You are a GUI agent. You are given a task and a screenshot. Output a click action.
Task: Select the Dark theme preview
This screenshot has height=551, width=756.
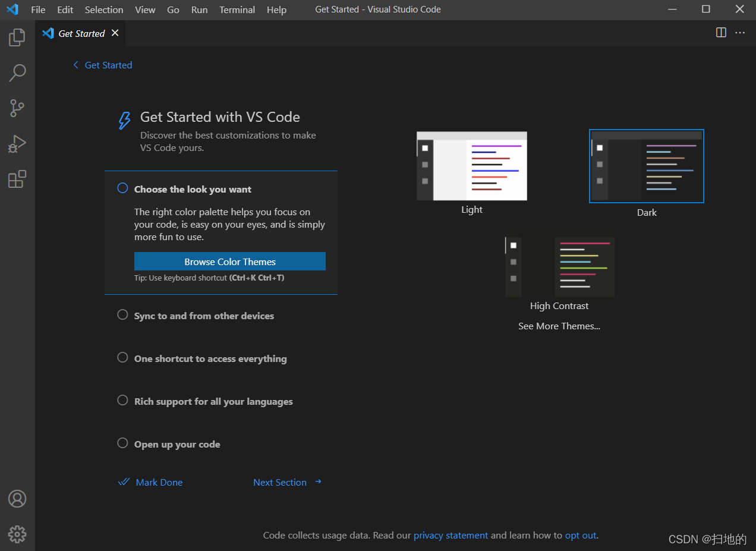point(647,166)
